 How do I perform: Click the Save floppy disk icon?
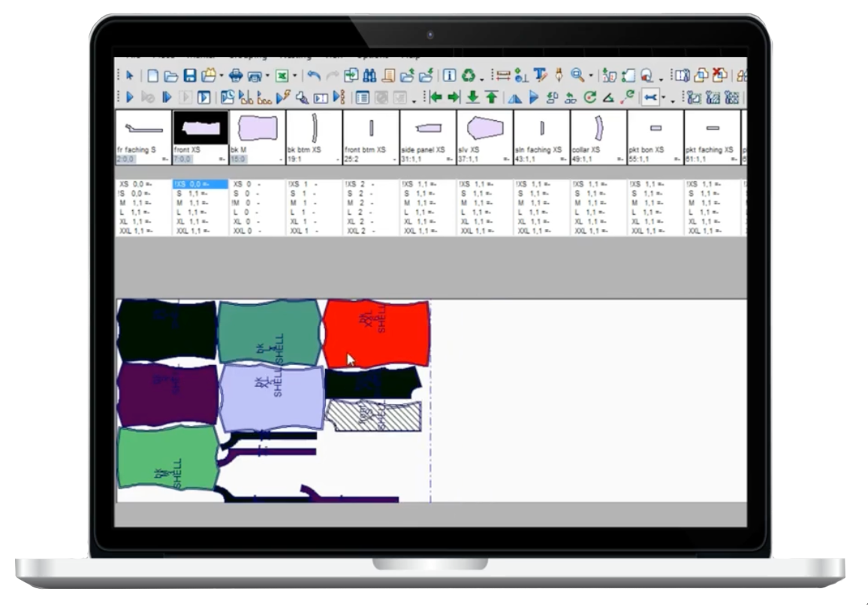click(x=191, y=77)
